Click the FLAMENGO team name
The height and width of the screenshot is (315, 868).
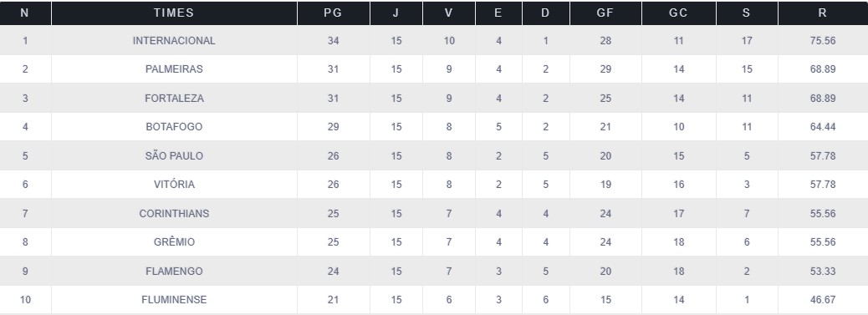pos(174,271)
